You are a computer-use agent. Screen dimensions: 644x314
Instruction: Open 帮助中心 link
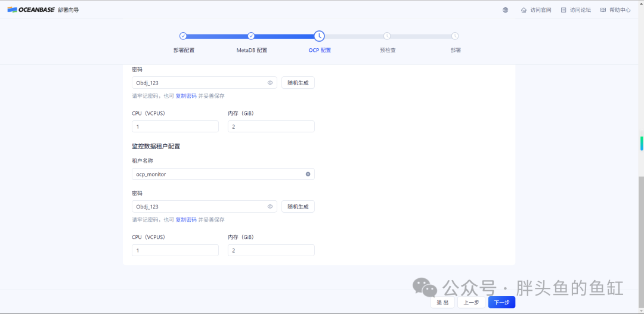point(620,10)
